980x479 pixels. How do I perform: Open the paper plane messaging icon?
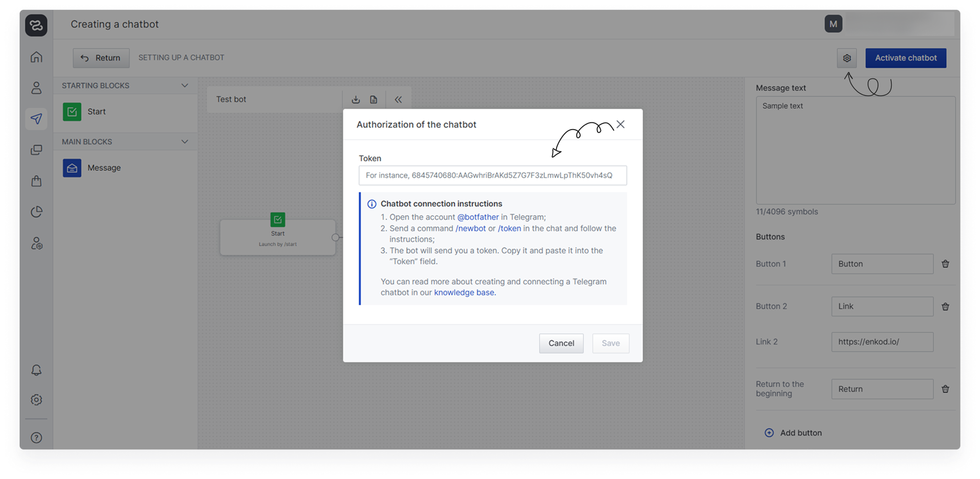coord(36,119)
